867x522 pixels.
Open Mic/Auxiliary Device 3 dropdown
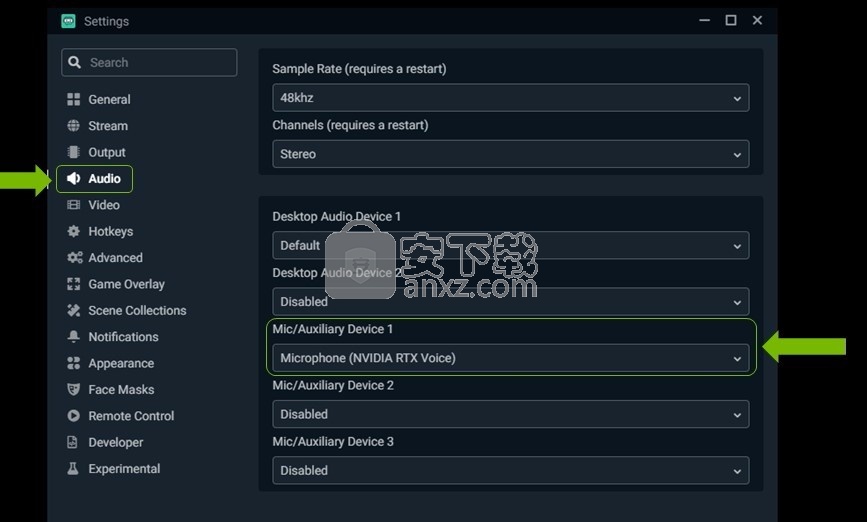pyautogui.click(x=511, y=471)
